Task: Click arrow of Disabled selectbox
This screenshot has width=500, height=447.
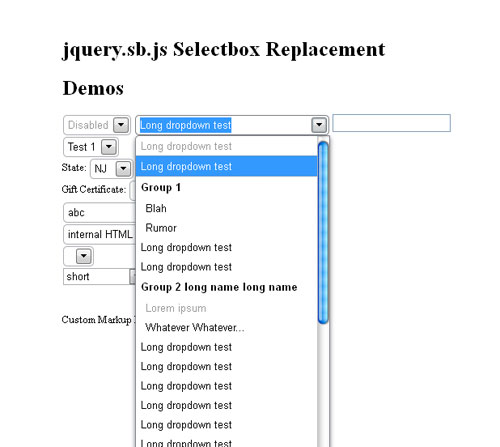Action: point(121,125)
